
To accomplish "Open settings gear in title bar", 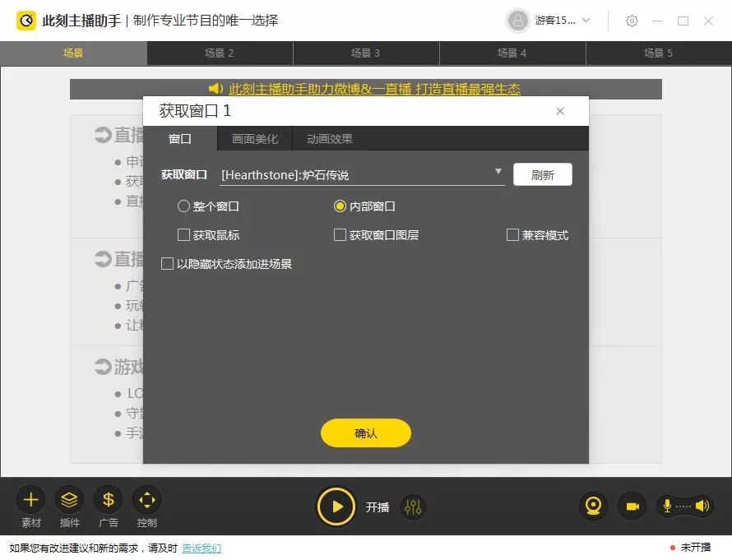I will 632,21.
